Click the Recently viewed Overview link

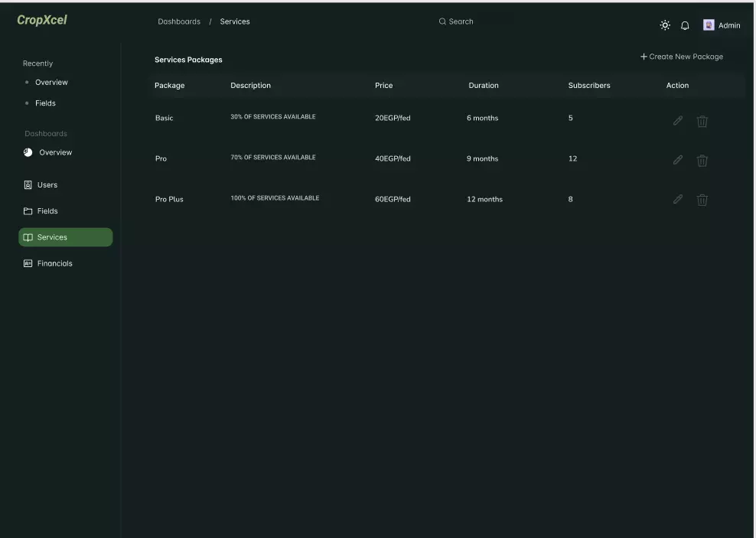point(51,83)
